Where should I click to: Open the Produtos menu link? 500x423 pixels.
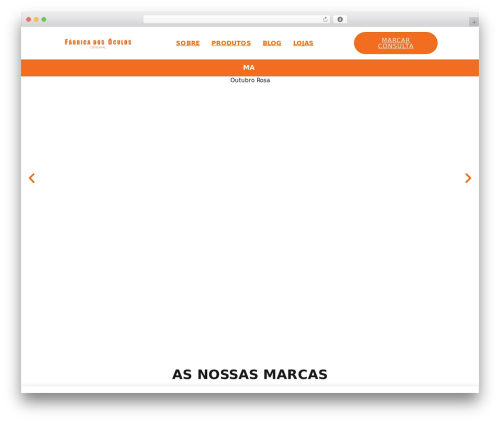231,43
